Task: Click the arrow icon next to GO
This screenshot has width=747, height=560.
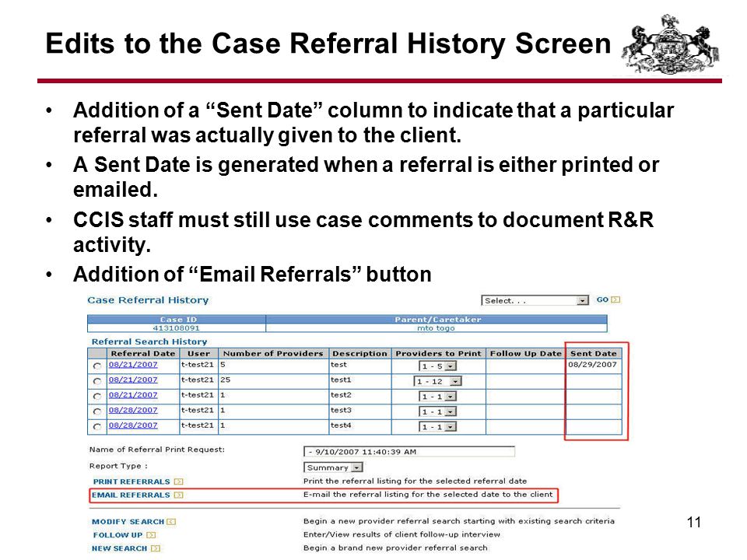Action: coord(615,299)
